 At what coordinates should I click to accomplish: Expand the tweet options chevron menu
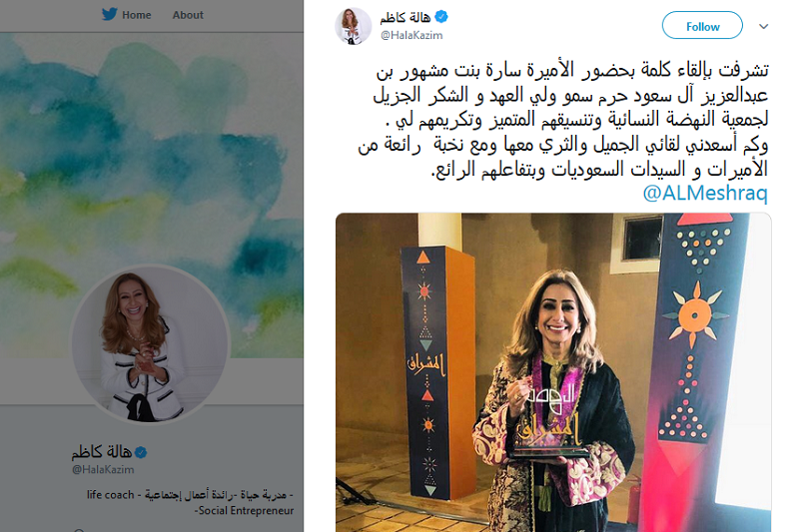click(763, 27)
